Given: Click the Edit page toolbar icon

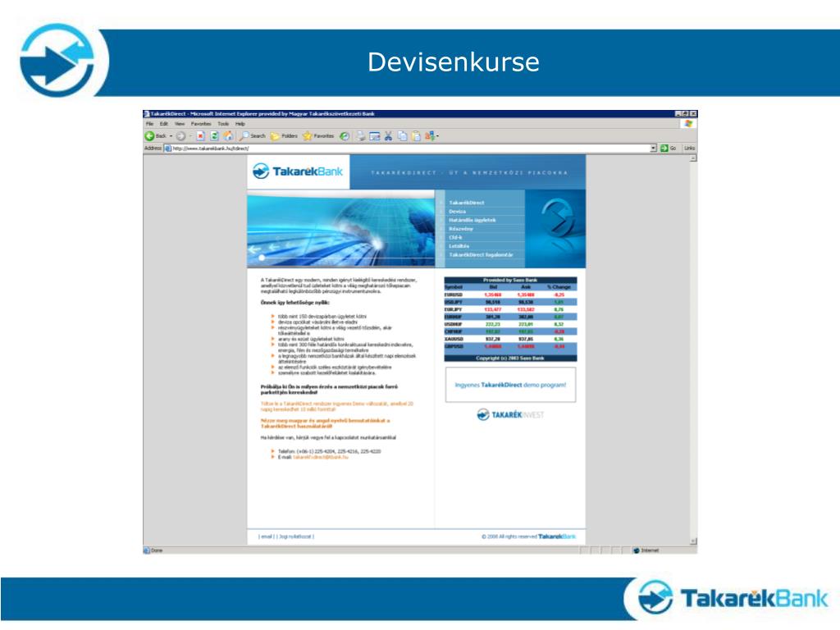Looking at the screenshot, I should (374, 136).
